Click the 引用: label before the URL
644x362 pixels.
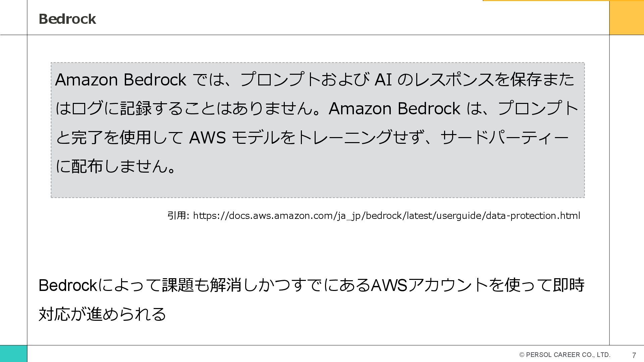(178, 216)
